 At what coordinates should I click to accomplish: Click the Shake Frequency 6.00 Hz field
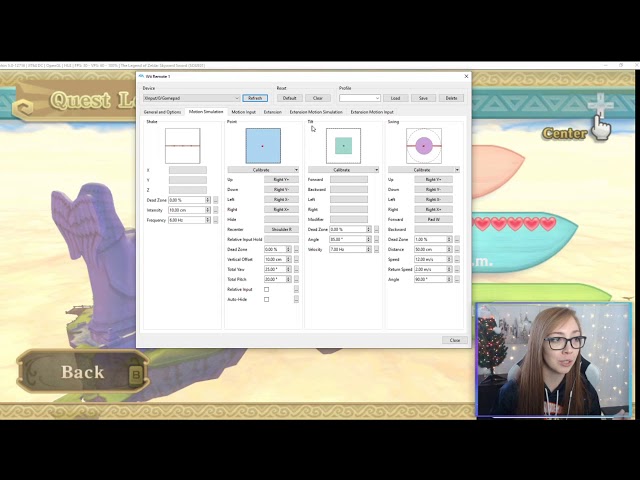click(x=189, y=220)
